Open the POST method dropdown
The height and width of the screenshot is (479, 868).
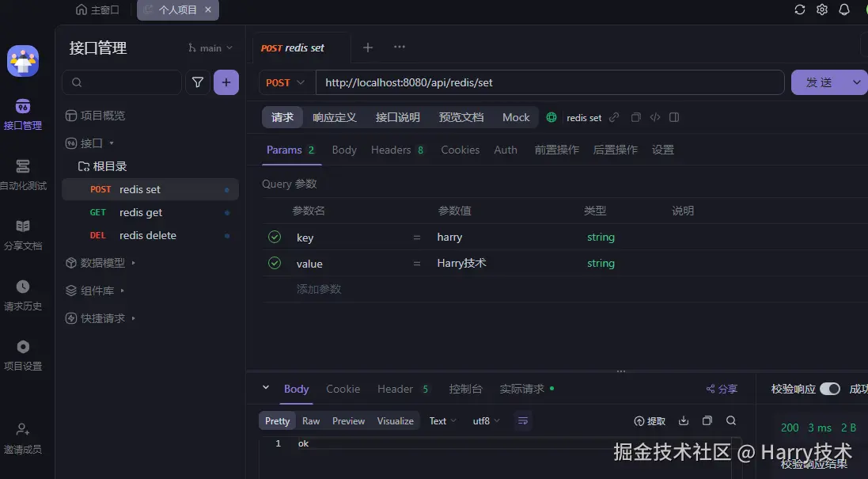click(285, 82)
